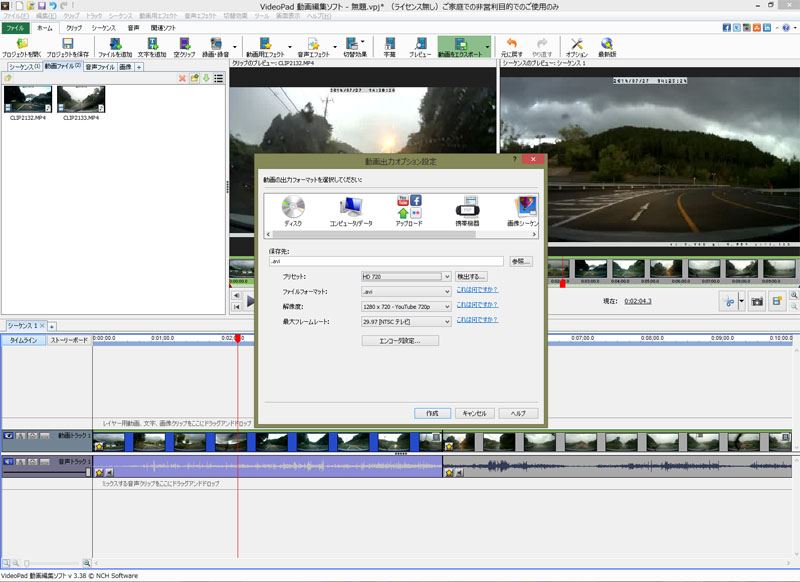Click Add File toolbar icon
The image size is (800, 582).
(x=115, y=47)
